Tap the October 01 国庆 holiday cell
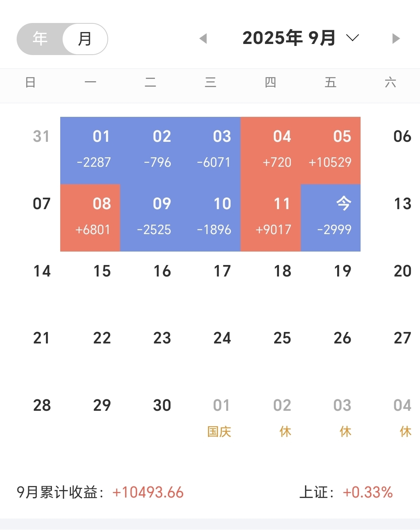Viewport: 420px width, 532px height. 220,418
